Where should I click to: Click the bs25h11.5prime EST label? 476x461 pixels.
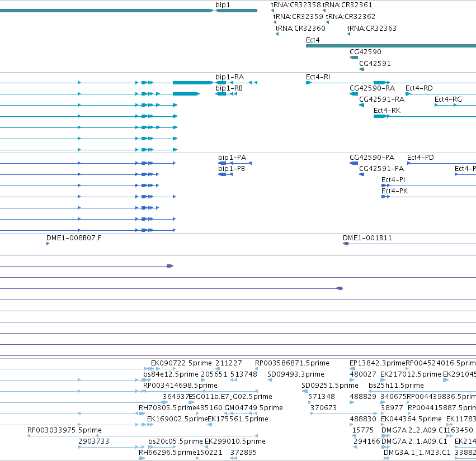coord(396,386)
